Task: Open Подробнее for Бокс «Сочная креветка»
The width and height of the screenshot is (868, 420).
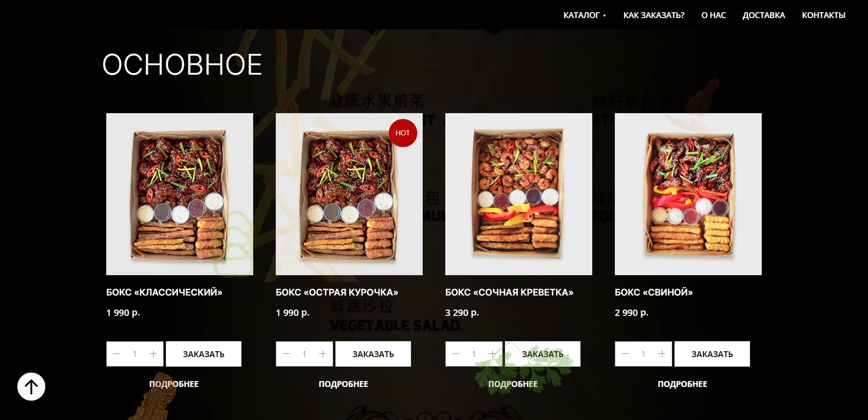Action: click(513, 384)
